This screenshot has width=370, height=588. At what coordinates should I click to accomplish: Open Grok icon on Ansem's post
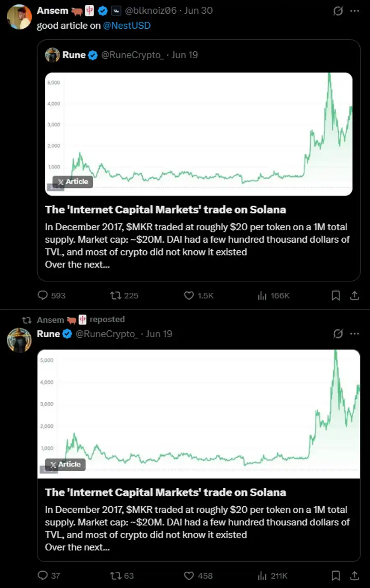point(338,11)
